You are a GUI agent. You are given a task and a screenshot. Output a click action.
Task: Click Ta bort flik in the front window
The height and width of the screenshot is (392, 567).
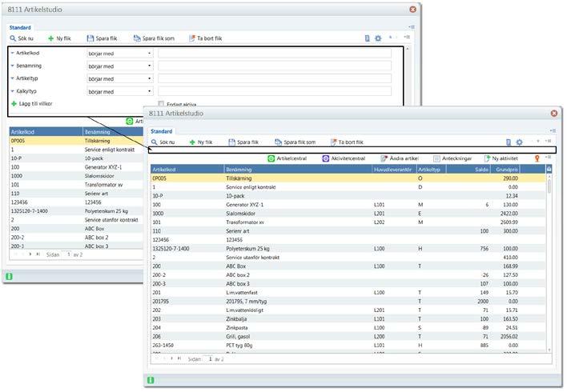[347, 142]
